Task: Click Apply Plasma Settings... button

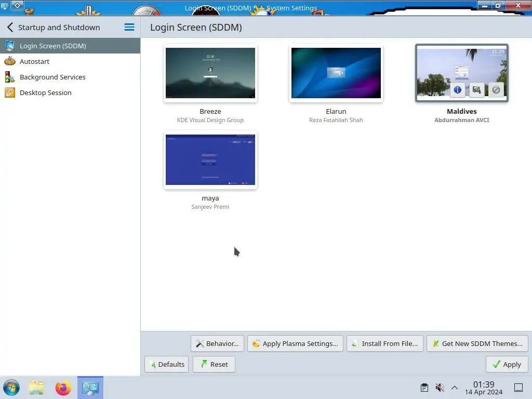Action: [x=295, y=344]
